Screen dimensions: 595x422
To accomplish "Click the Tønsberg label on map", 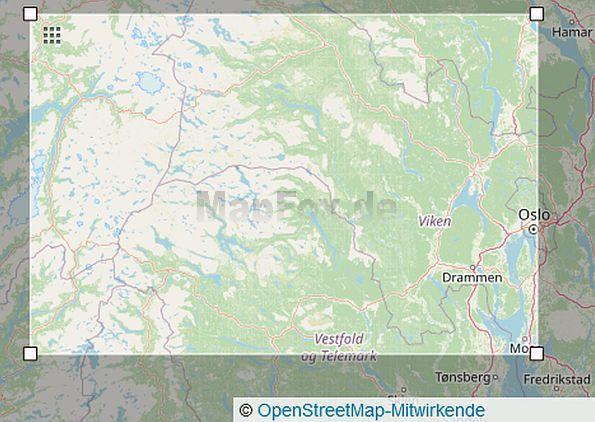I will coord(463,377).
